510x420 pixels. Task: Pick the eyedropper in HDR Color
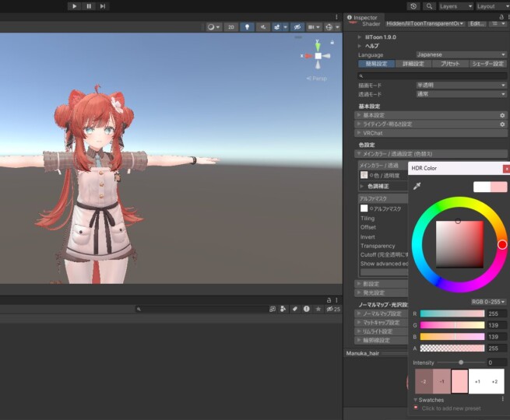pos(417,186)
